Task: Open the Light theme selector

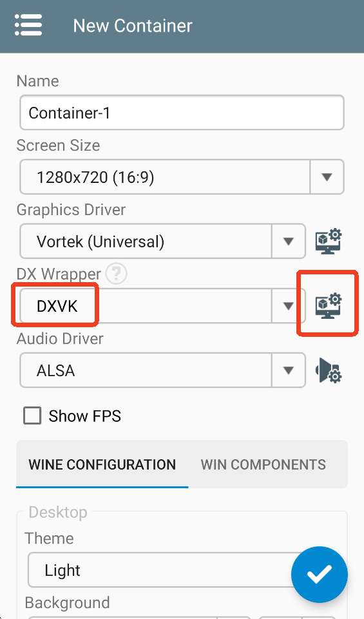Action: (x=166, y=570)
